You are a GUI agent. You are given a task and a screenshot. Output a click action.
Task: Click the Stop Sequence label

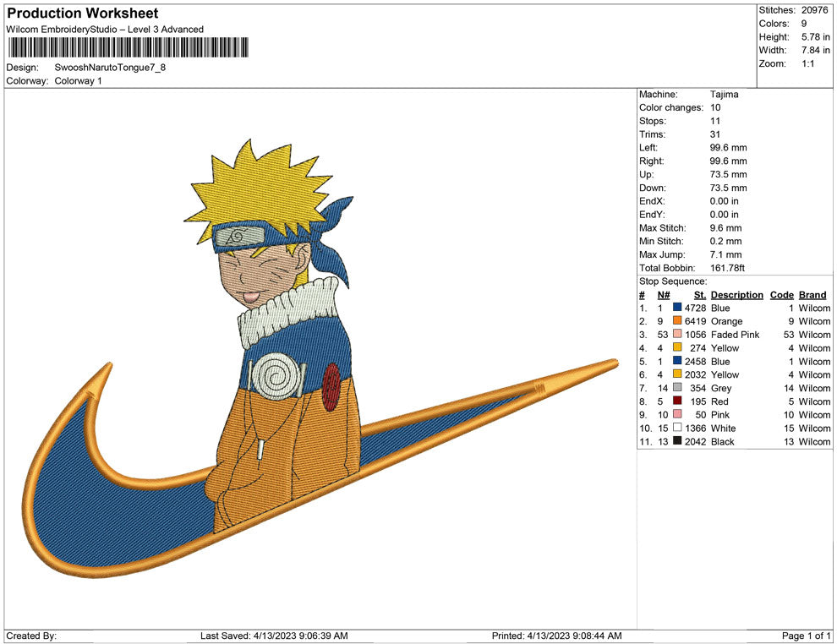[673, 281]
